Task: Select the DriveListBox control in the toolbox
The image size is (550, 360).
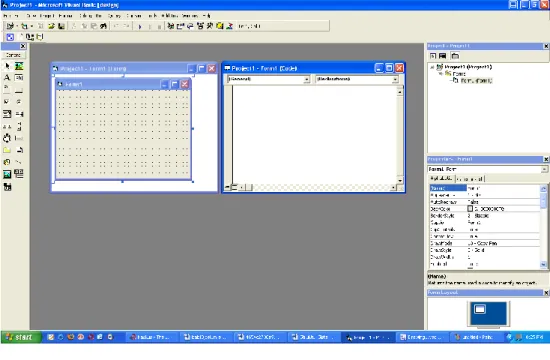Action: [x=19, y=138]
